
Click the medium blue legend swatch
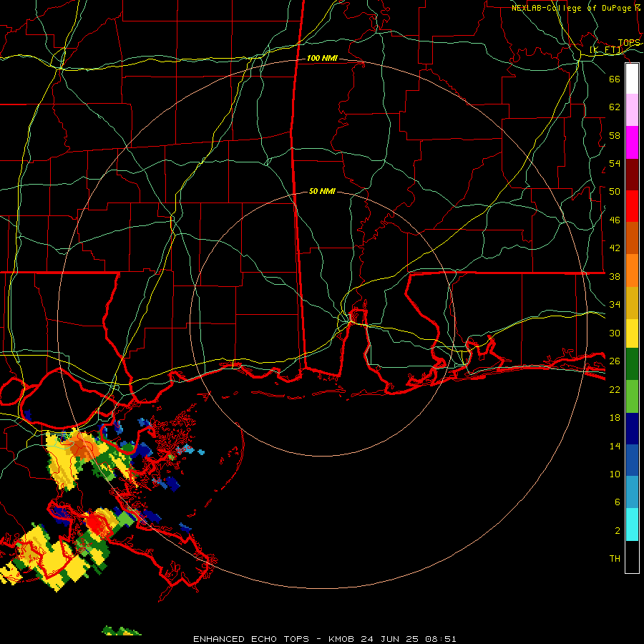click(x=632, y=460)
